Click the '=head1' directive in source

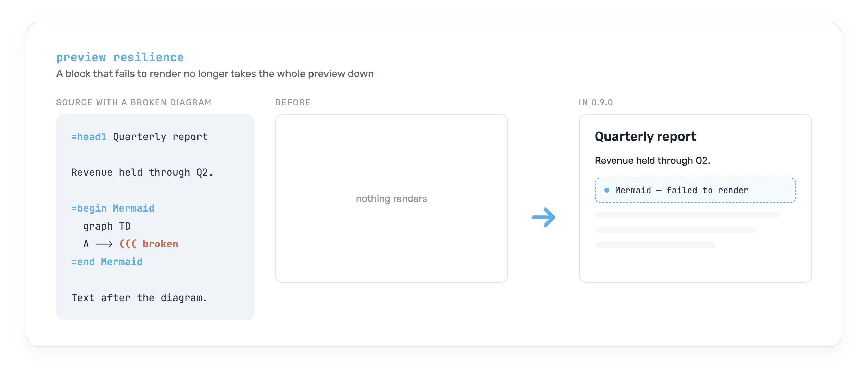(x=89, y=137)
